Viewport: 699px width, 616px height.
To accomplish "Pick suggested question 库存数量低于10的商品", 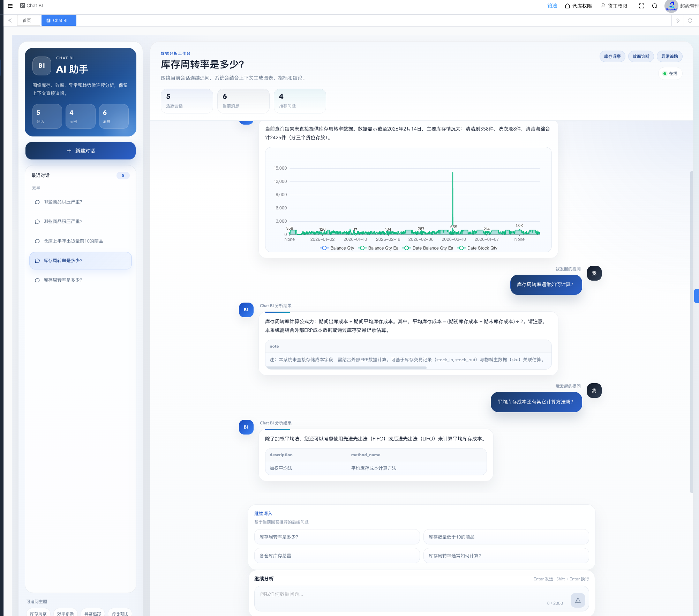I will 506,537.
